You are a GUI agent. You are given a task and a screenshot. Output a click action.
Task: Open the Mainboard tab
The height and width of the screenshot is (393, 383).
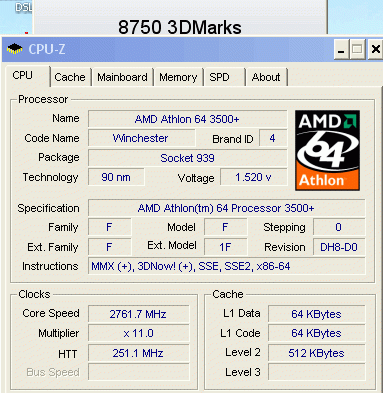click(122, 77)
